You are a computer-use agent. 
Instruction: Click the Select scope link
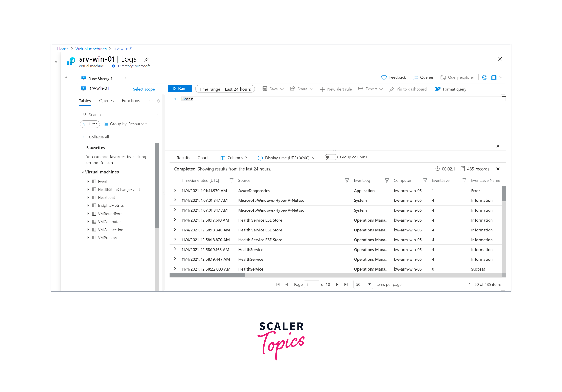(x=144, y=89)
